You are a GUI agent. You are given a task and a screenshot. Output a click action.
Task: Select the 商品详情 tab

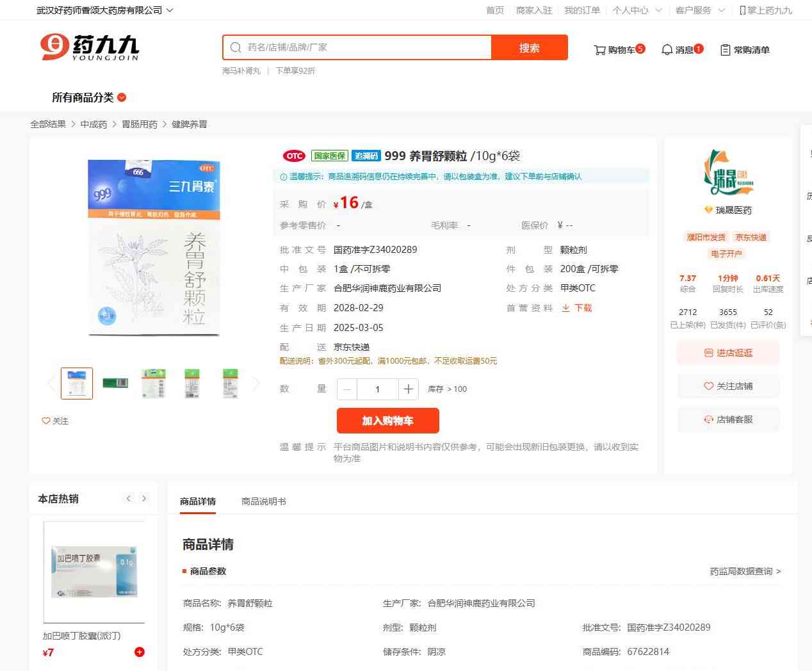(198, 501)
